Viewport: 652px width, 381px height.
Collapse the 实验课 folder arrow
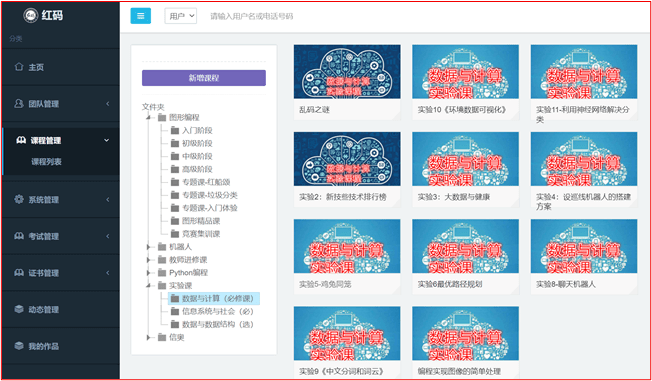point(149,286)
